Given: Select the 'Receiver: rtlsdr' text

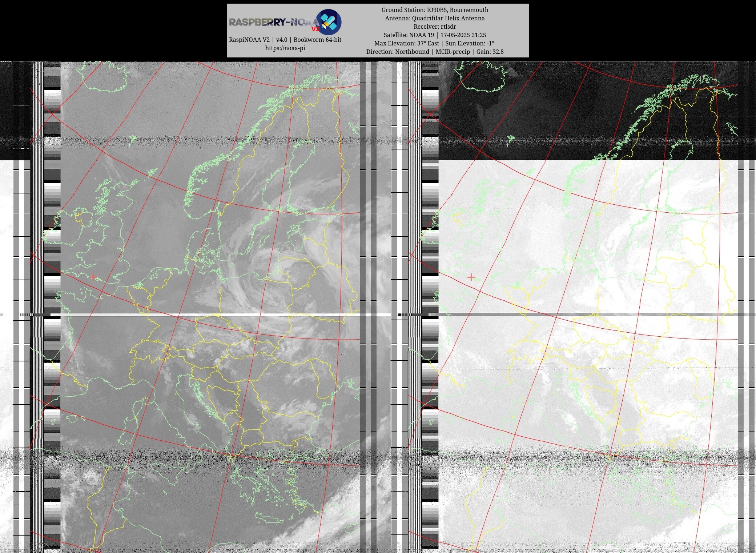Looking at the screenshot, I should [x=435, y=27].
